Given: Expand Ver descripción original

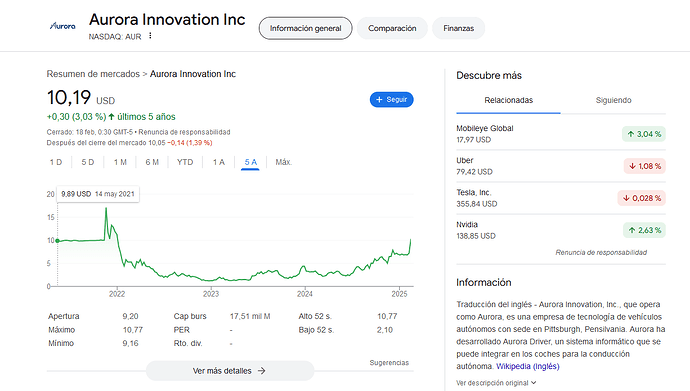Looking at the screenshot, I should (496, 383).
